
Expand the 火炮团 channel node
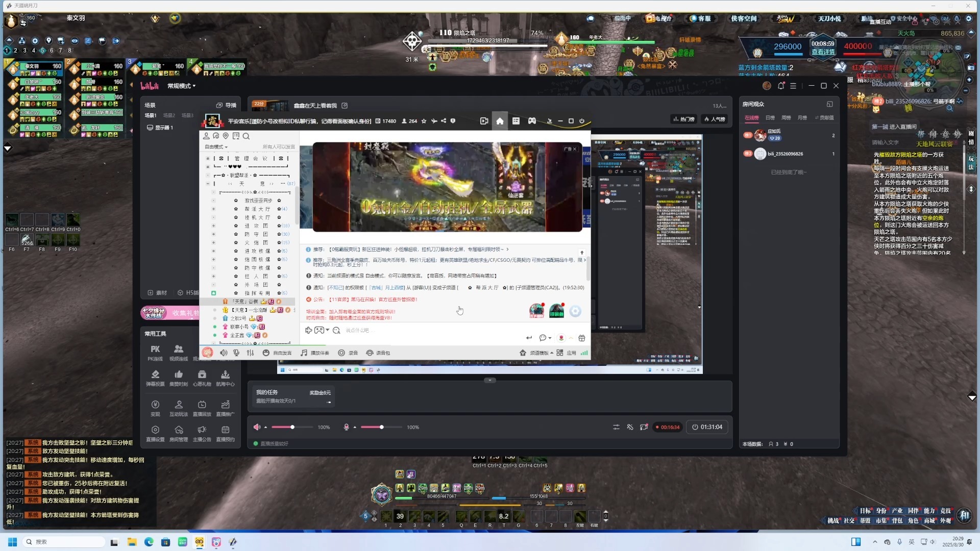coord(213,242)
